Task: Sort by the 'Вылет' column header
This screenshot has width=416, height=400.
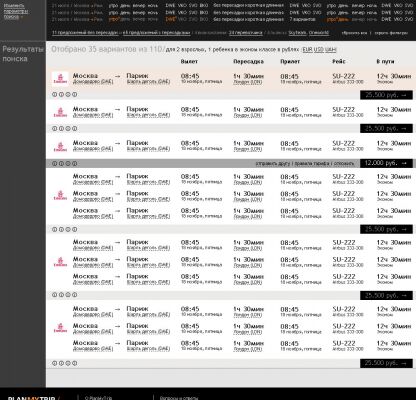Action: pyautogui.click(x=189, y=62)
